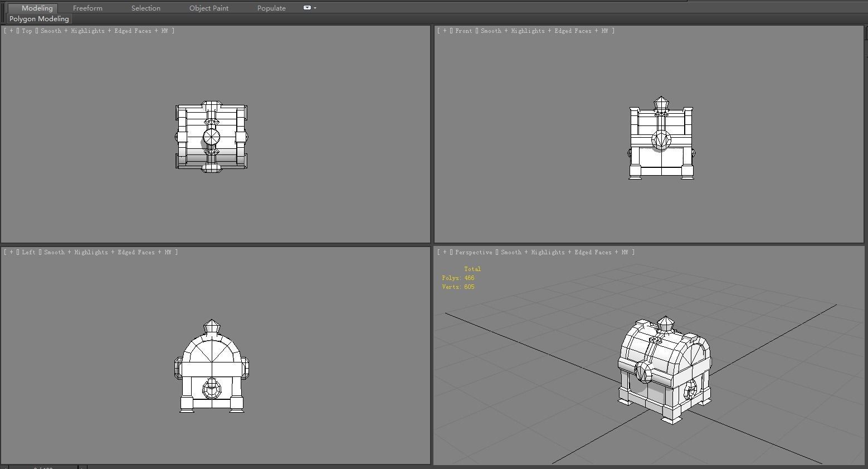Open the ribbon display options dropdown icon
The width and height of the screenshot is (868, 469).
click(310, 8)
